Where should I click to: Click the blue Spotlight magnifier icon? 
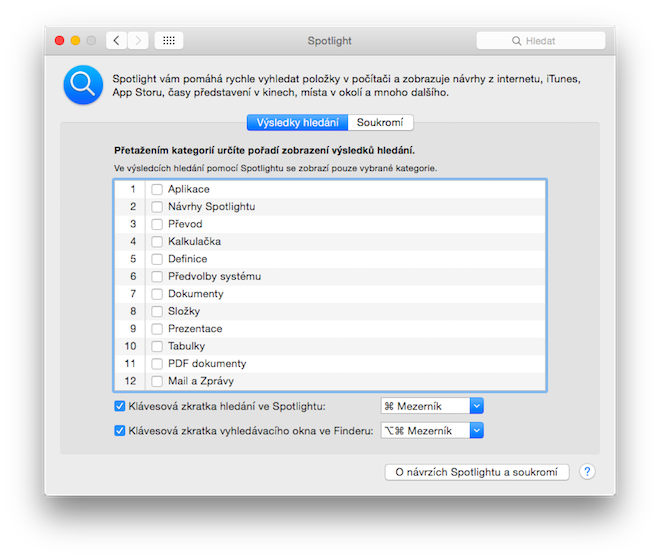pos(83,85)
